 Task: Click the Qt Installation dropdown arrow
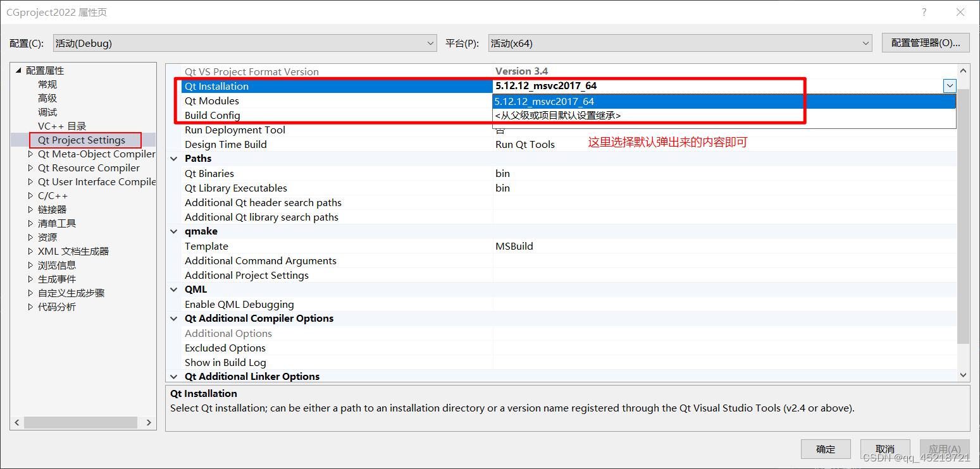[950, 86]
